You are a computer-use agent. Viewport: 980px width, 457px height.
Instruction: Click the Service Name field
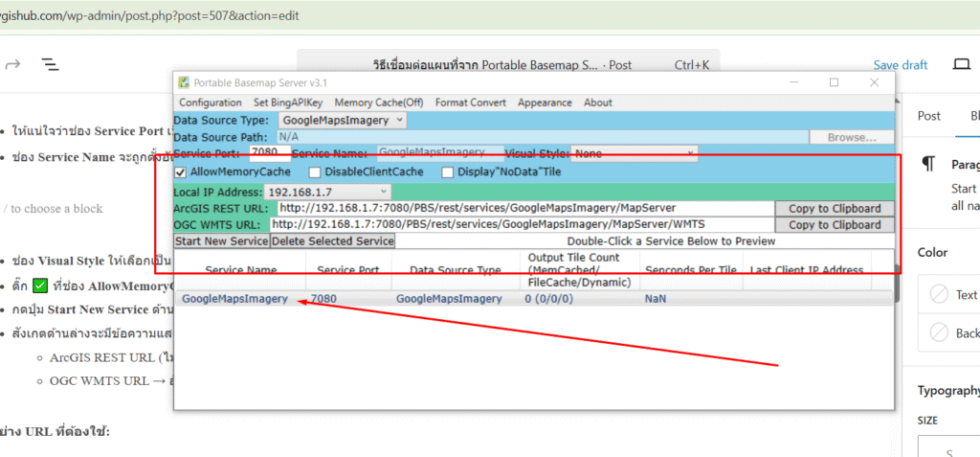[440, 152]
